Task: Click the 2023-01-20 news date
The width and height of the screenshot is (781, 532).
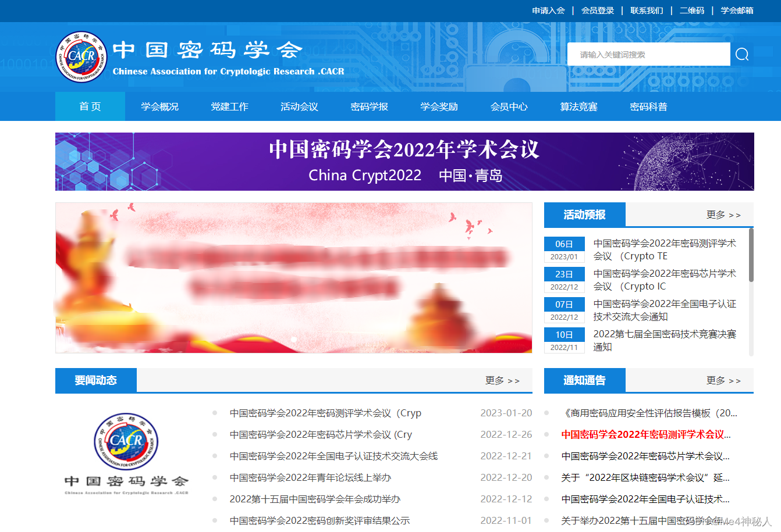Action: click(506, 413)
